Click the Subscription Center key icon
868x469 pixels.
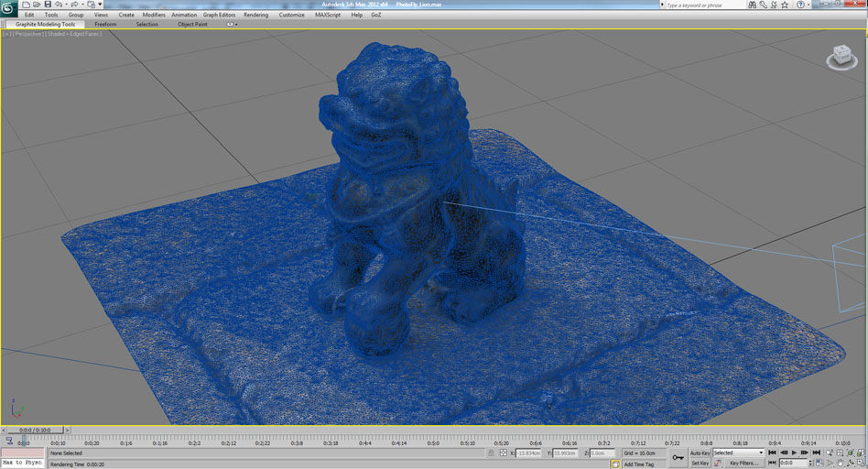click(763, 5)
